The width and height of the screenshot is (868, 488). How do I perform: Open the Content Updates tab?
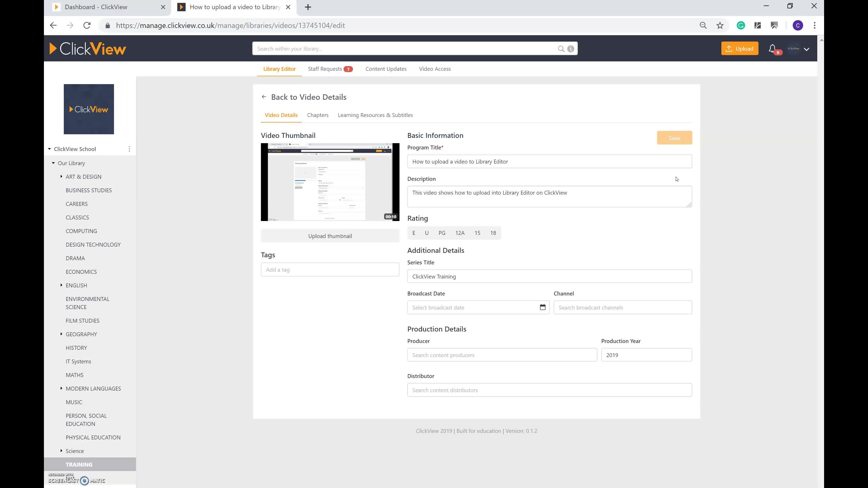pos(386,69)
